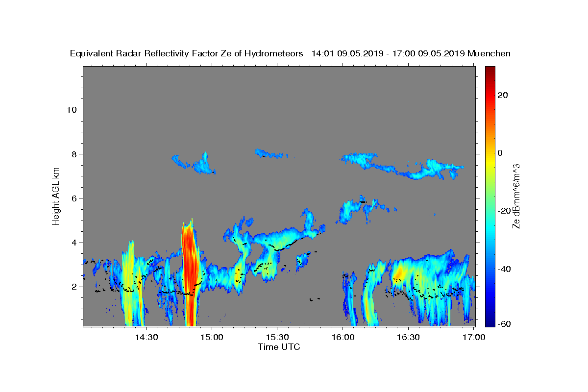Click the 'Ze dBmm^6/m^3' colorbar unit label
Screen dimensions: 588x392
[x=515, y=196]
